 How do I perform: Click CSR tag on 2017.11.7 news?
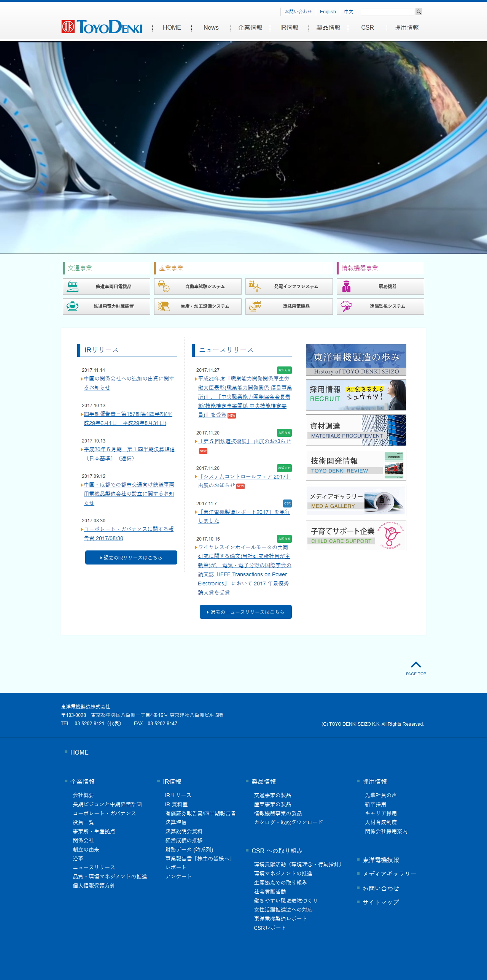[288, 503]
